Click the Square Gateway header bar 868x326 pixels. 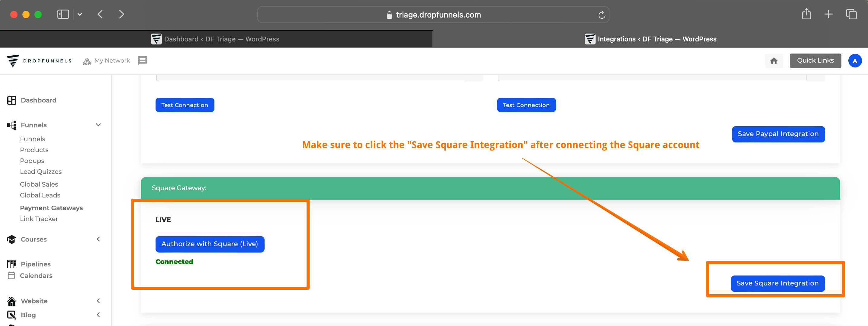[x=490, y=188]
